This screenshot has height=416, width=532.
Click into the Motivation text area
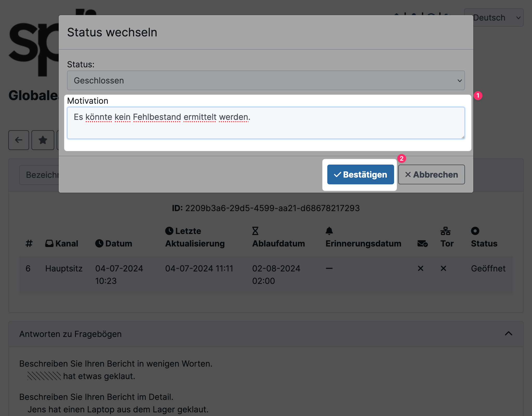[266, 123]
